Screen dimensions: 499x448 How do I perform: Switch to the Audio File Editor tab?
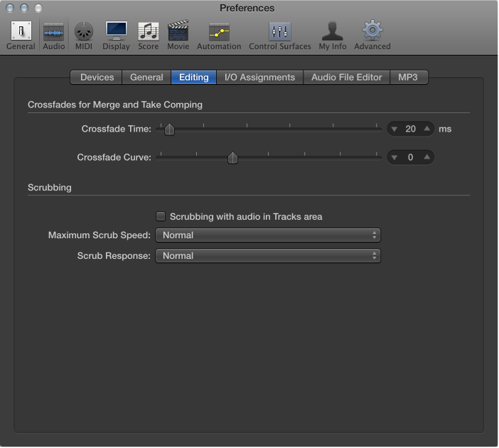pos(347,78)
